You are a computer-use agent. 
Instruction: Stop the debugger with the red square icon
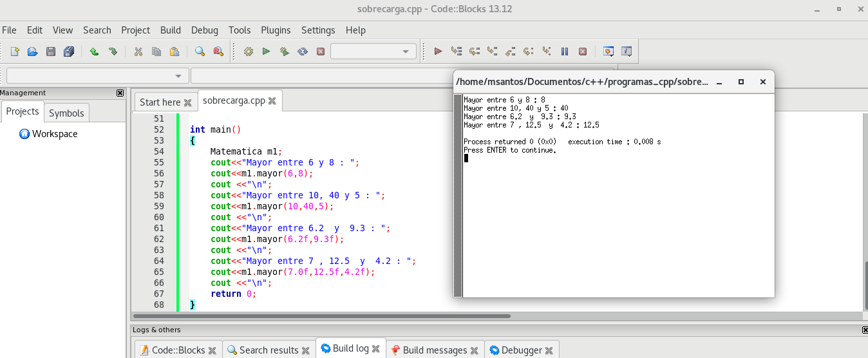pos(583,52)
